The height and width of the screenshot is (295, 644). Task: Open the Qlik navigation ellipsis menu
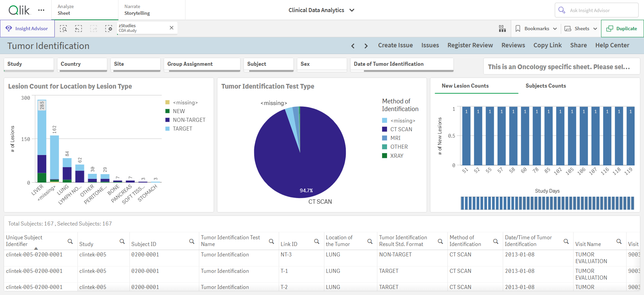coord(41,10)
